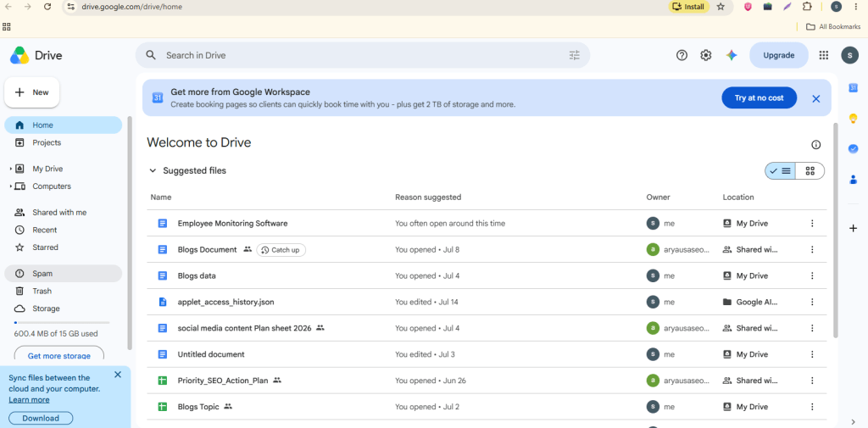Open Starred items
Viewport: 868px width, 428px height.
click(x=63, y=247)
